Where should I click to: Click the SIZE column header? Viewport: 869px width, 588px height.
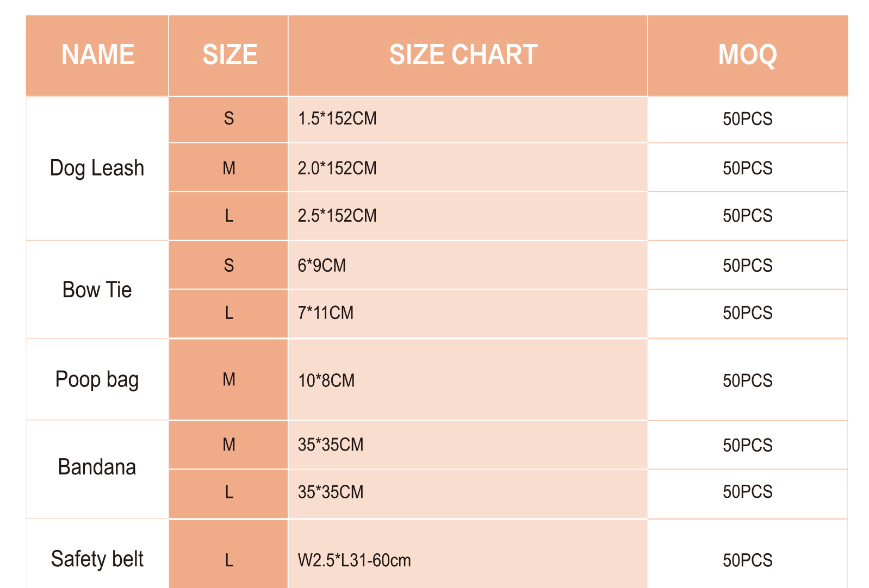coord(229,55)
